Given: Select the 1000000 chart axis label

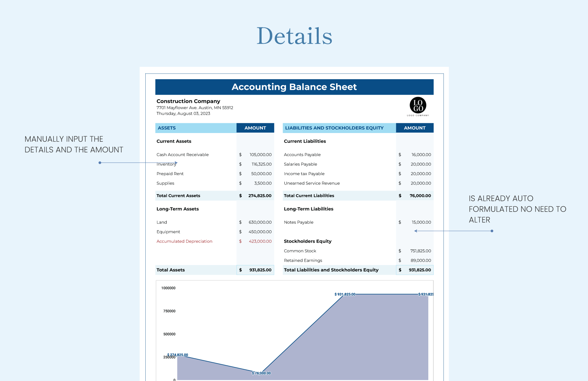Looking at the screenshot, I should pos(168,288).
